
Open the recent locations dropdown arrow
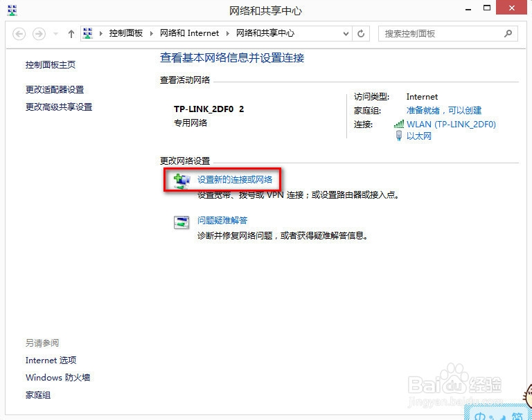(x=55, y=34)
